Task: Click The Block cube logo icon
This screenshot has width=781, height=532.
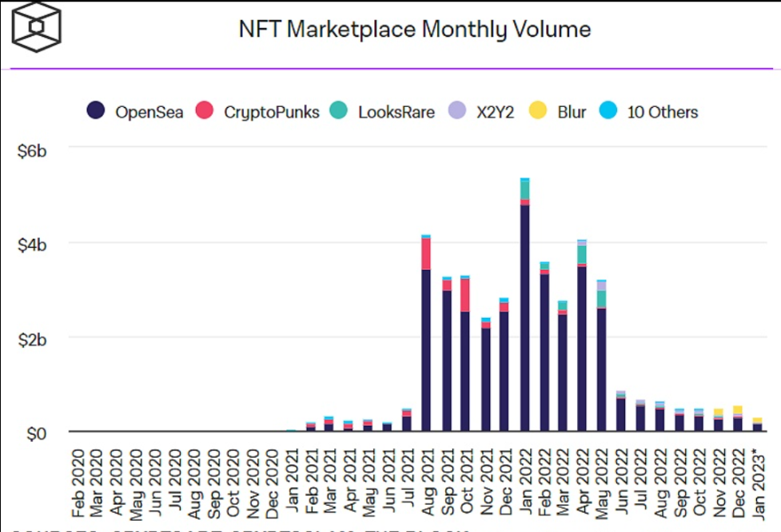Action: pyautogui.click(x=36, y=28)
